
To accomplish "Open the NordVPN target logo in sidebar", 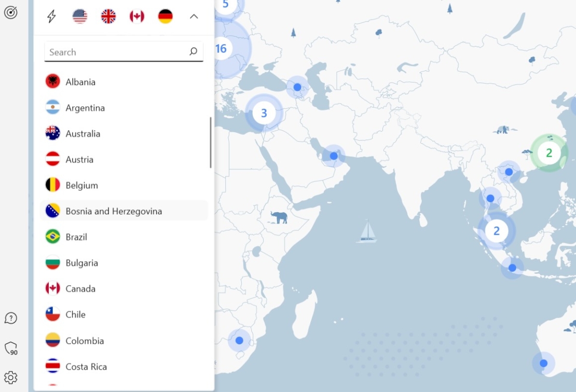I will coord(11,13).
